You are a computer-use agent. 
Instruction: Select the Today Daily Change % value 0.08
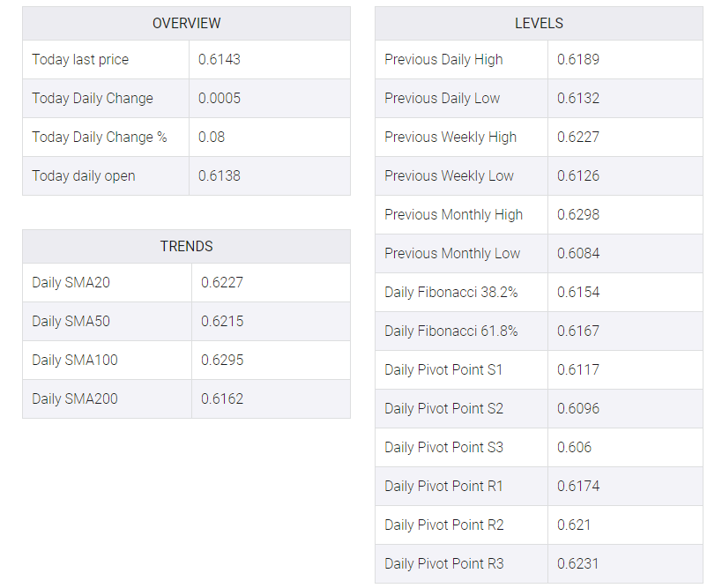(x=212, y=137)
